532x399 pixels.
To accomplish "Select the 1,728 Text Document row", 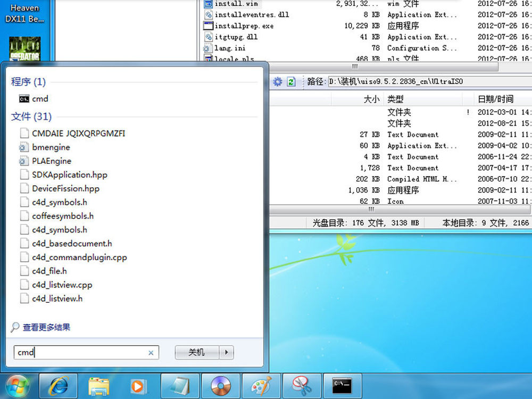I will (x=401, y=168).
